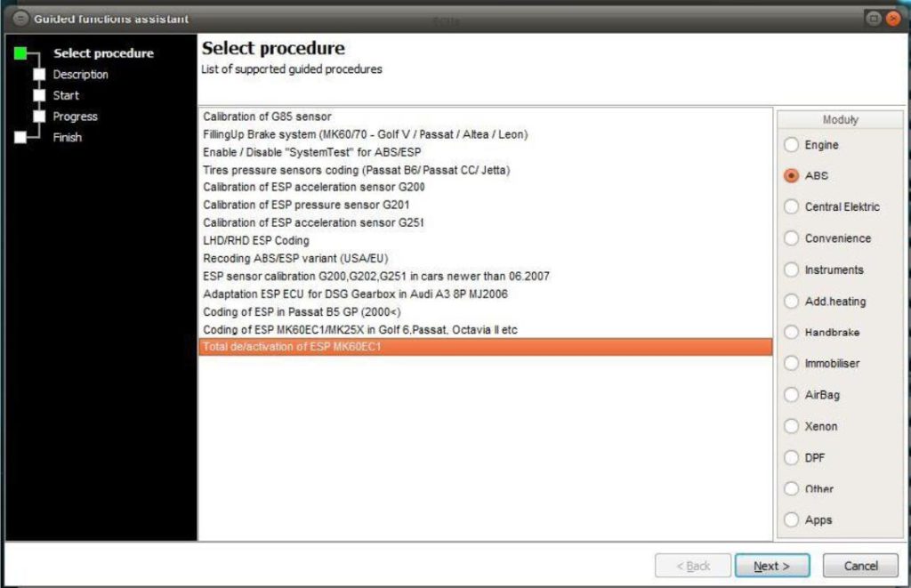Select the Apps module

[791, 520]
